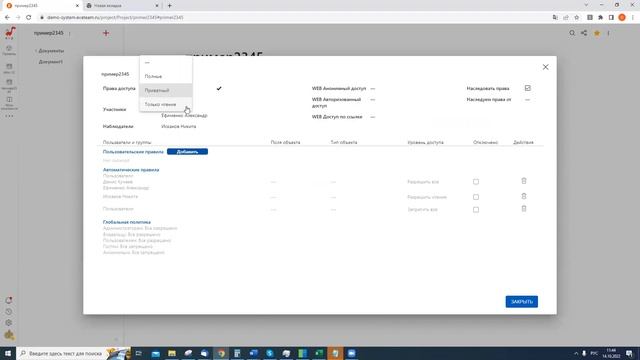Click the WEB link access value dash

pyautogui.click(x=373, y=117)
